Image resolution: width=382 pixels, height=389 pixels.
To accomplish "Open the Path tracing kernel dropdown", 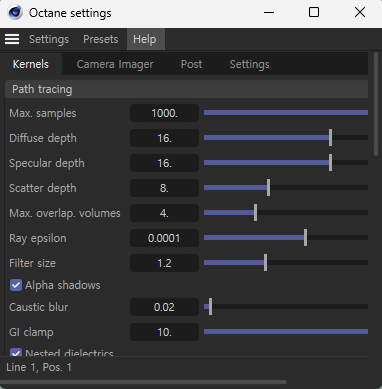I will pyautogui.click(x=187, y=89).
